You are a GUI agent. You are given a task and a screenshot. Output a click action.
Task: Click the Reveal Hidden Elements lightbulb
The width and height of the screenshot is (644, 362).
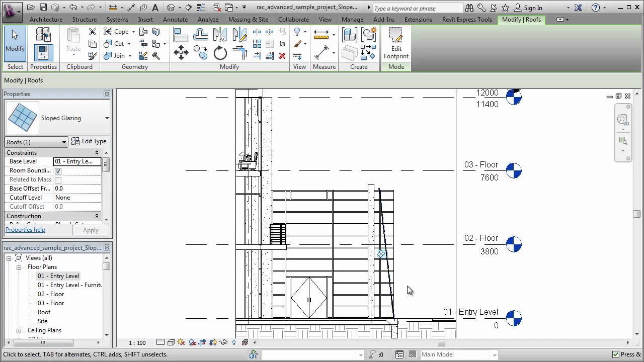pyautogui.click(x=233, y=342)
